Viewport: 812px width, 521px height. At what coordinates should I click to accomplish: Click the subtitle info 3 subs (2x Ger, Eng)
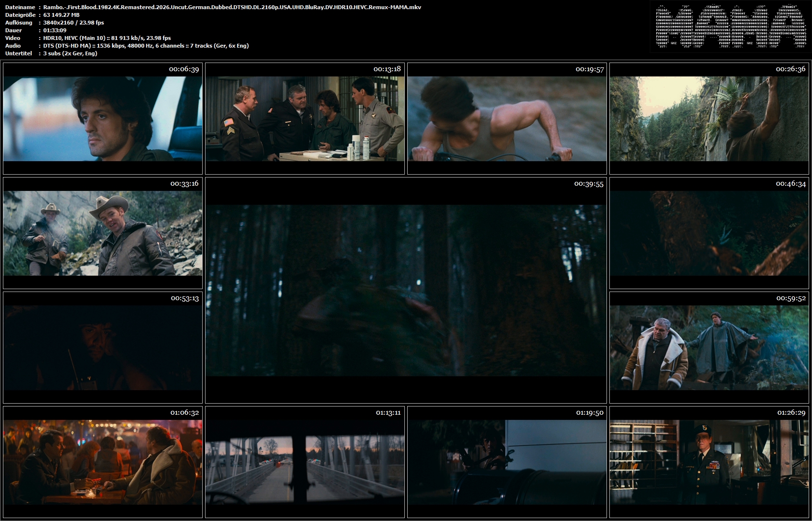(70, 53)
